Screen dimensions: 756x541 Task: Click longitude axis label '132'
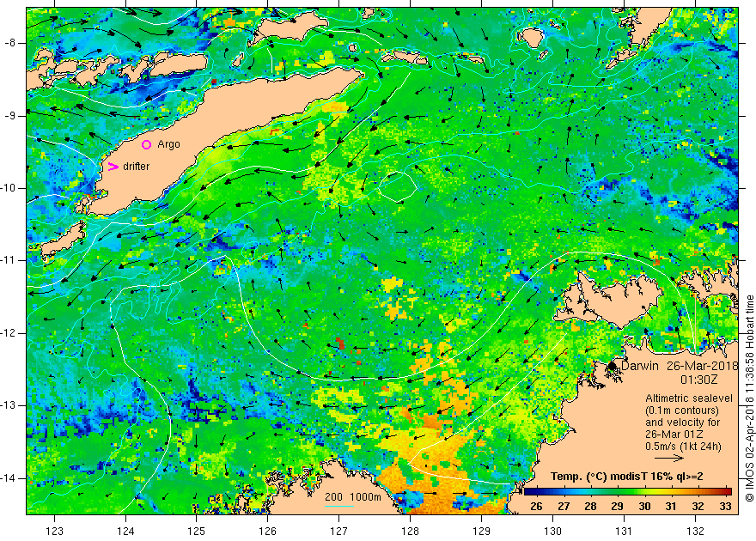695,531
